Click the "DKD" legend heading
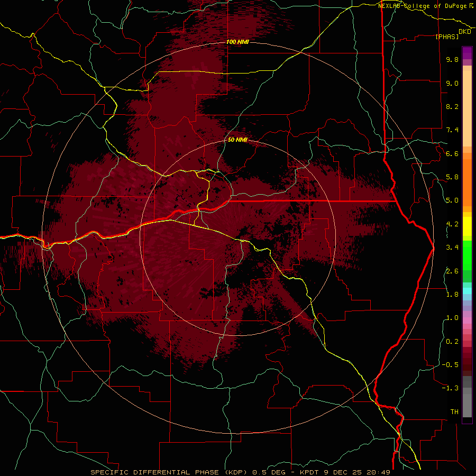The height and width of the screenshot is (476, 476). click(465, 32)
